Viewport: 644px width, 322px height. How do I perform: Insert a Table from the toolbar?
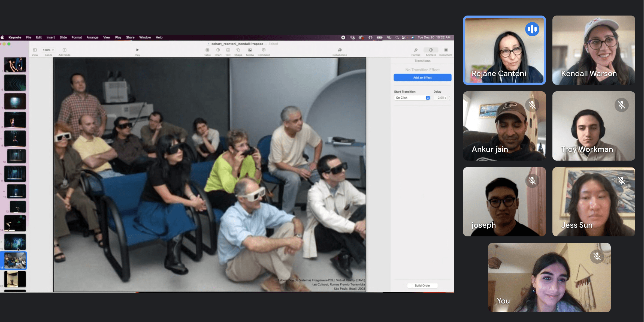coord(207,50)
